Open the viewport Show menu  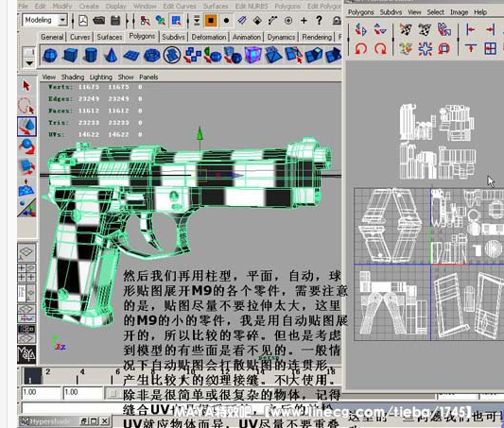[x=126, y=77]
